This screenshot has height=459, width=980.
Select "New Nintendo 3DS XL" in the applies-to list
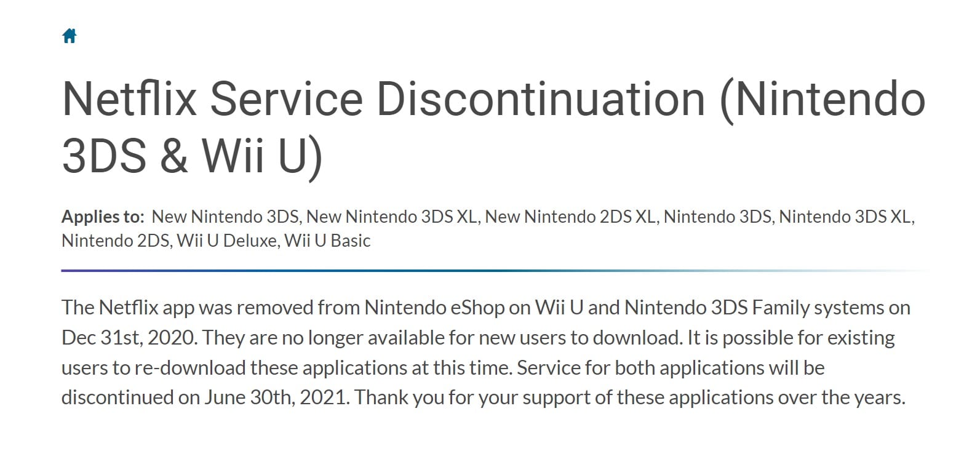(x=392, y=217)
